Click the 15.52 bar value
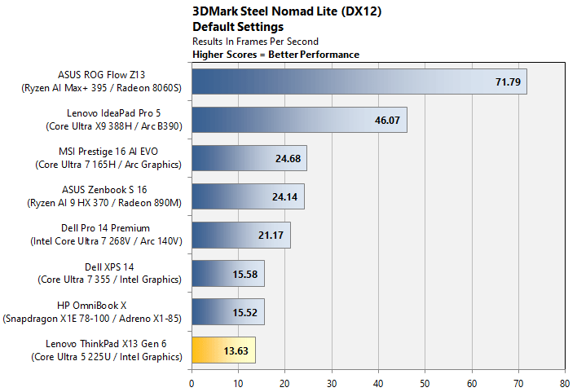The image size is (577, 392). pyautogui.click(x=244, y=312)
